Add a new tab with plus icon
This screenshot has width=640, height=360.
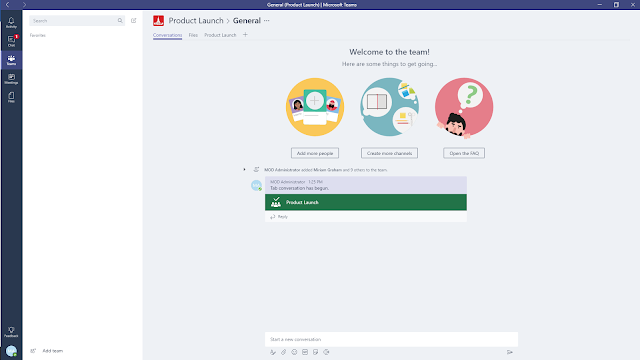245,35
